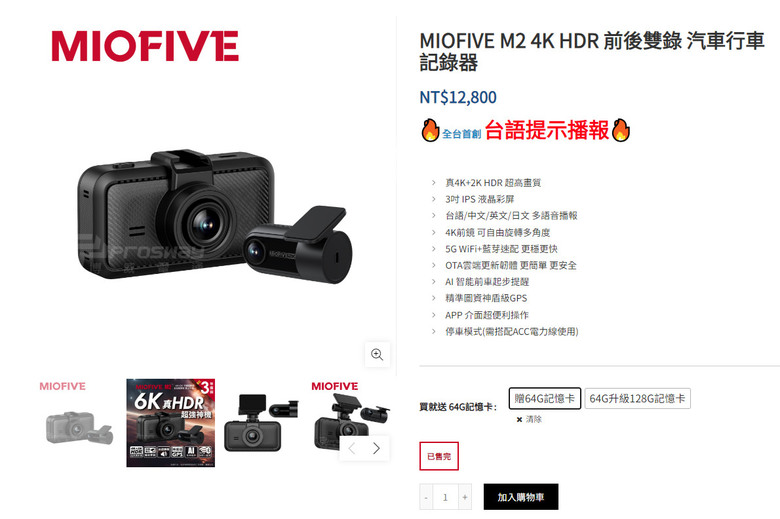The image size is (780, 519).
Task: Open third thumbnail showing dashcam rear screen
Action: click(x=261, y=423)
